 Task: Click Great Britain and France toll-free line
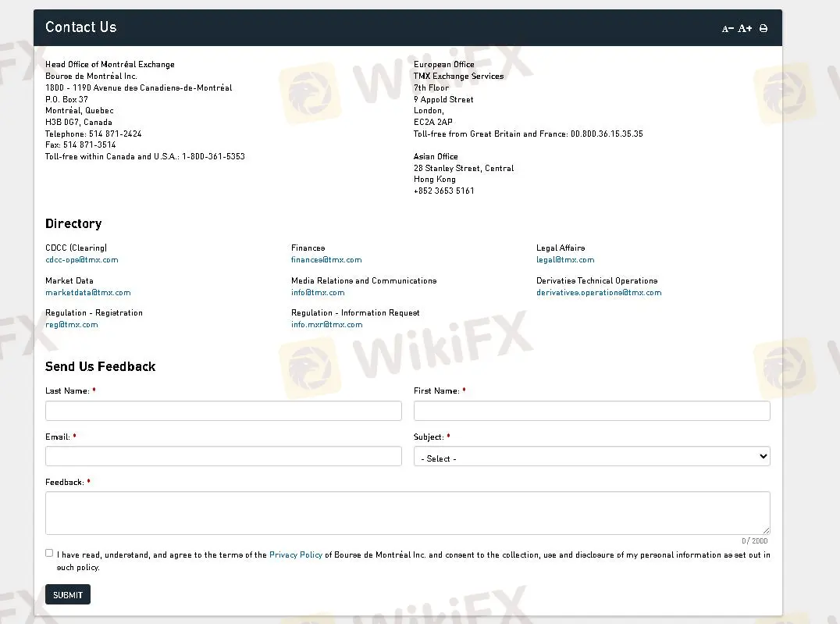pyautogui.click(x=529, y=134)
